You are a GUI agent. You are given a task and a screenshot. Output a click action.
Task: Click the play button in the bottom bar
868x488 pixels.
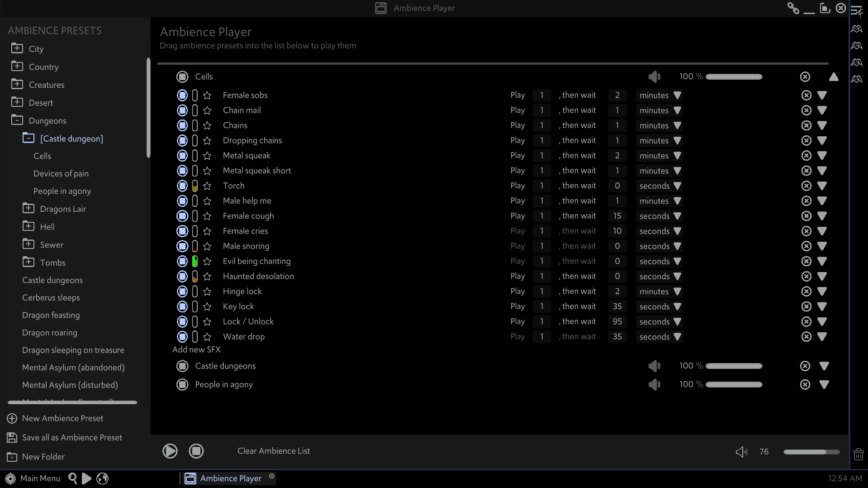click(170, 451)
